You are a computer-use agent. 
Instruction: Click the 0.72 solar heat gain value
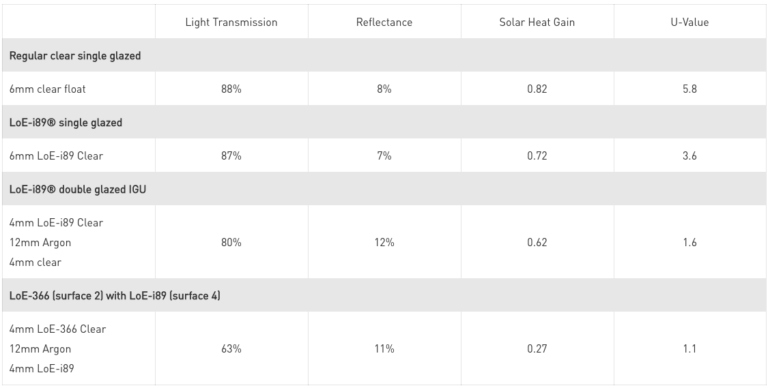[x=537, y=156]
